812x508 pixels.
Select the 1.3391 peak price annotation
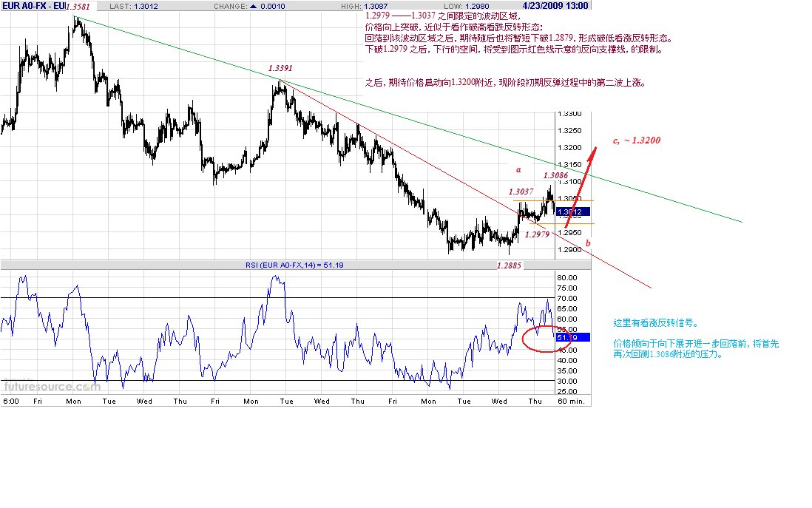point(280,68)
